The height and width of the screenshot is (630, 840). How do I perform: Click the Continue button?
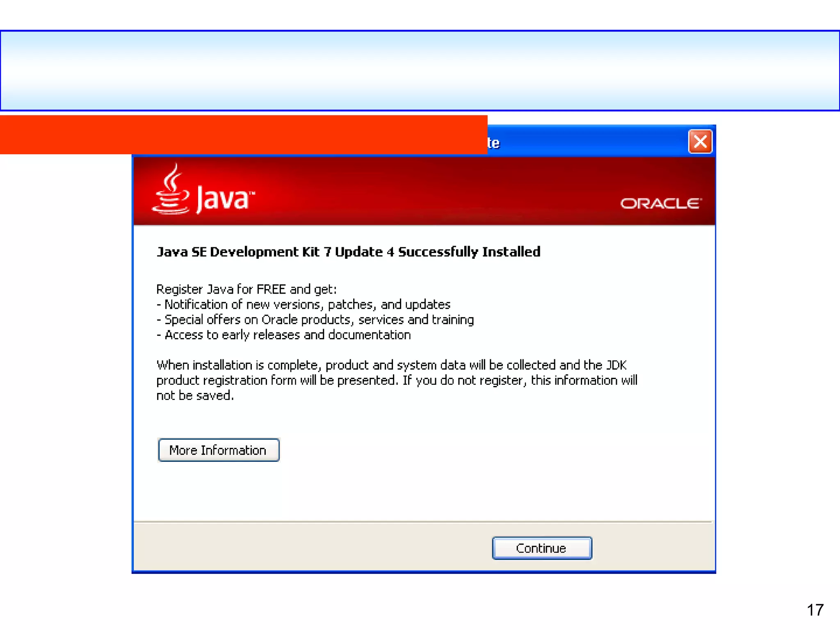click(542, 548)
